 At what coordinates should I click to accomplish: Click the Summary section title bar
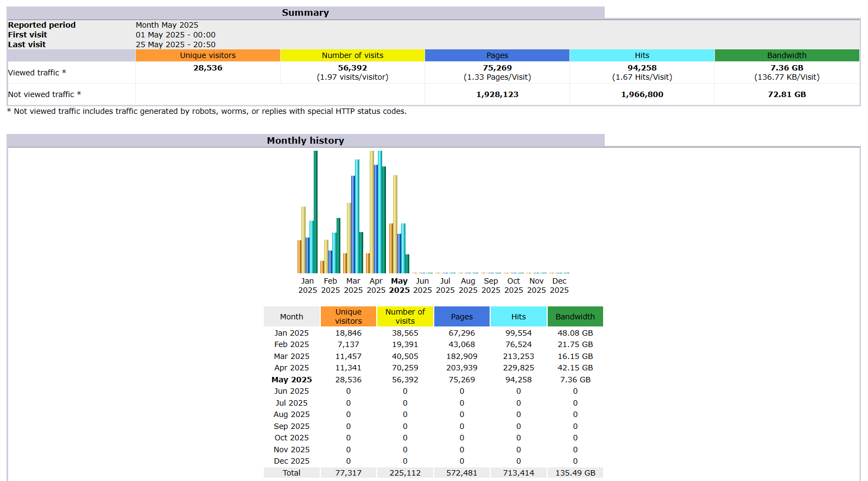tap(305, 12)
